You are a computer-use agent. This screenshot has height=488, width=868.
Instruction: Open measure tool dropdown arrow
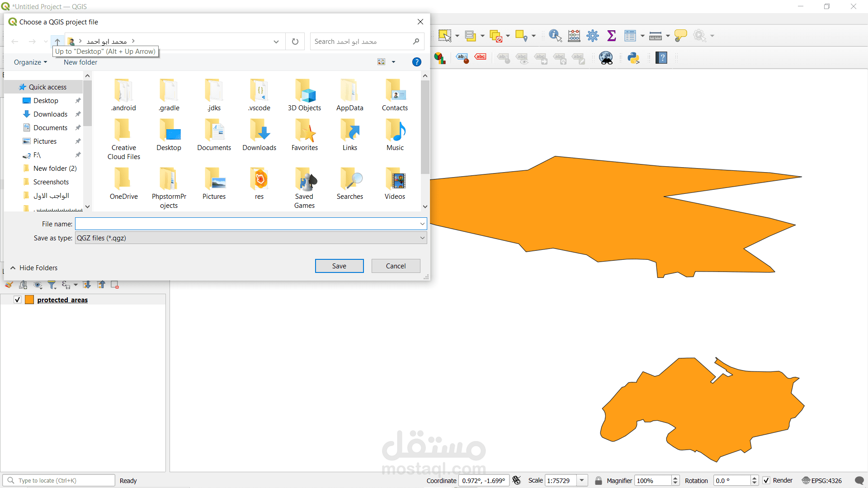pyautogui.click(x=668, y=36)
